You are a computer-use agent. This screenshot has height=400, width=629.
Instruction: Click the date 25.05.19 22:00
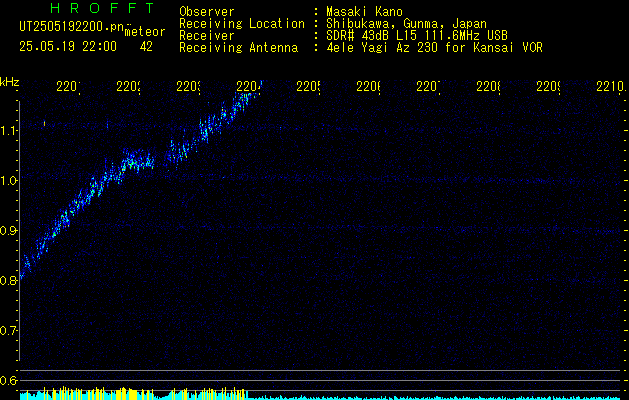[x=68, y=47]
